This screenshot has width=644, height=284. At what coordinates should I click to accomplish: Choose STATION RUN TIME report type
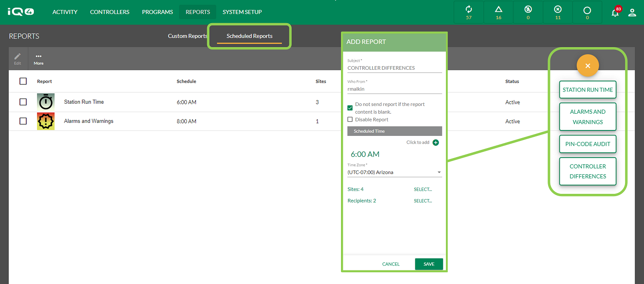[588, 90]
